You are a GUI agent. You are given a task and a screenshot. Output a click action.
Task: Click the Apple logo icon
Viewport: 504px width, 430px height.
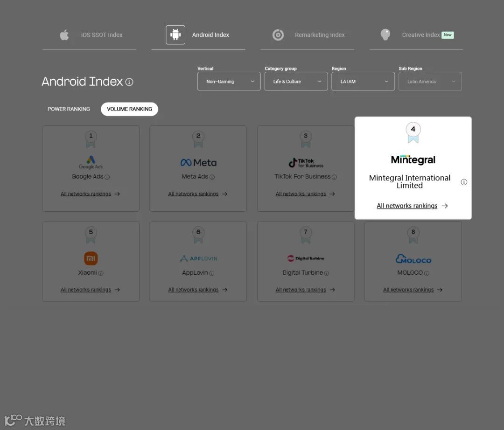pyautogui.click(x=64, y=35)
